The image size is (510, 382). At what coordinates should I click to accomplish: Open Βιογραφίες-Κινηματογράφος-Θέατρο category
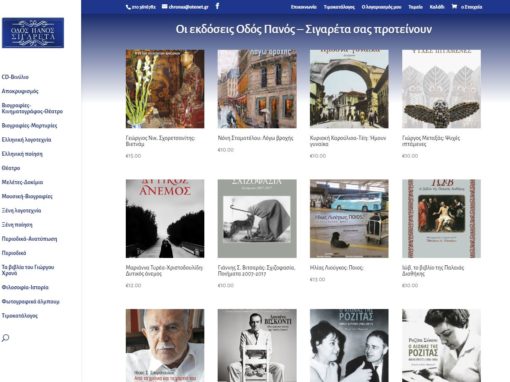pyautogui.click(x=32, y=108)
